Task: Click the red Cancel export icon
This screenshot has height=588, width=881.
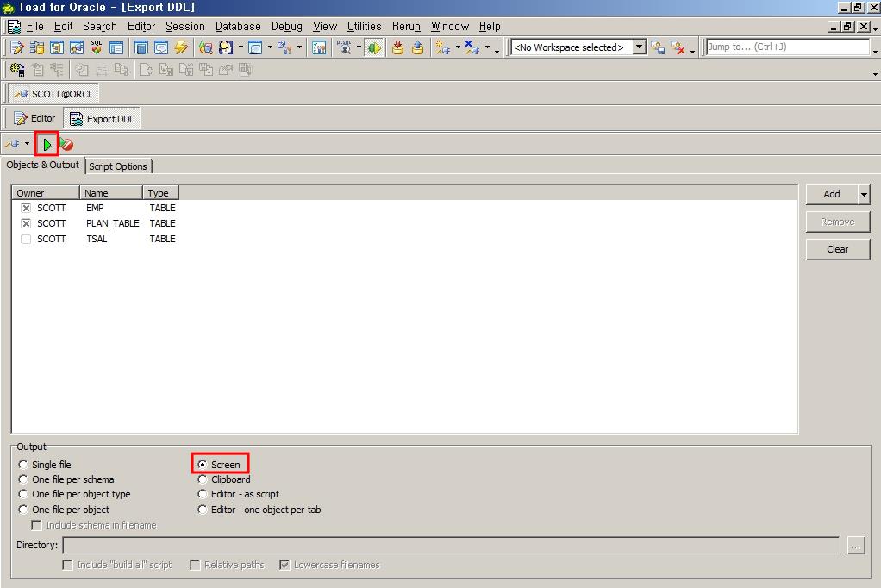Action: click(x=67, y=145)
